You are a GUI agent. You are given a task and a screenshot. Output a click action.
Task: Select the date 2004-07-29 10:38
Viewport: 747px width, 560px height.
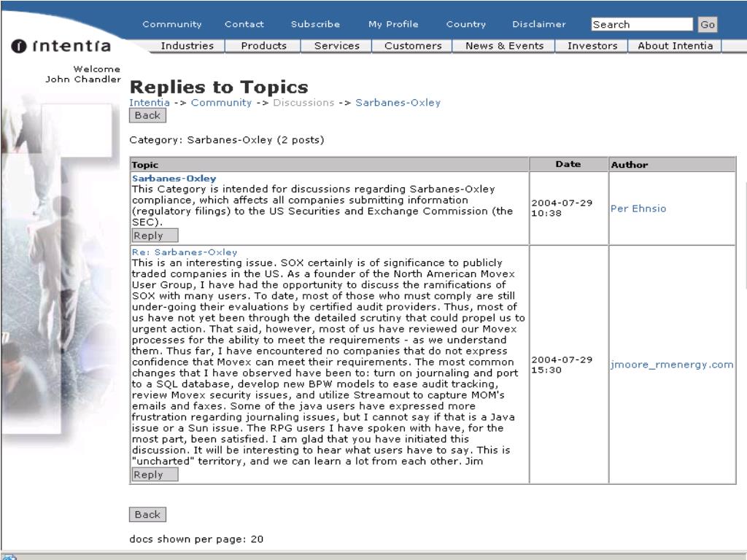[x=562, y=208]
